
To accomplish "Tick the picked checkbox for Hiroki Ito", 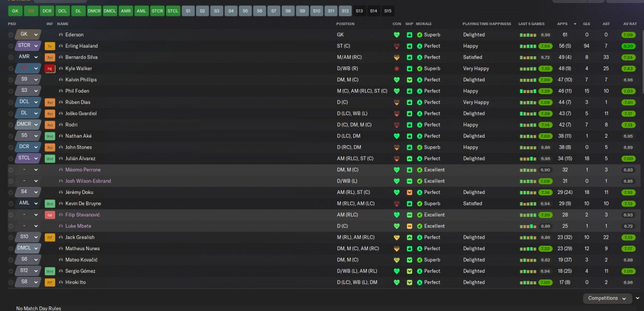I will 11,282.
